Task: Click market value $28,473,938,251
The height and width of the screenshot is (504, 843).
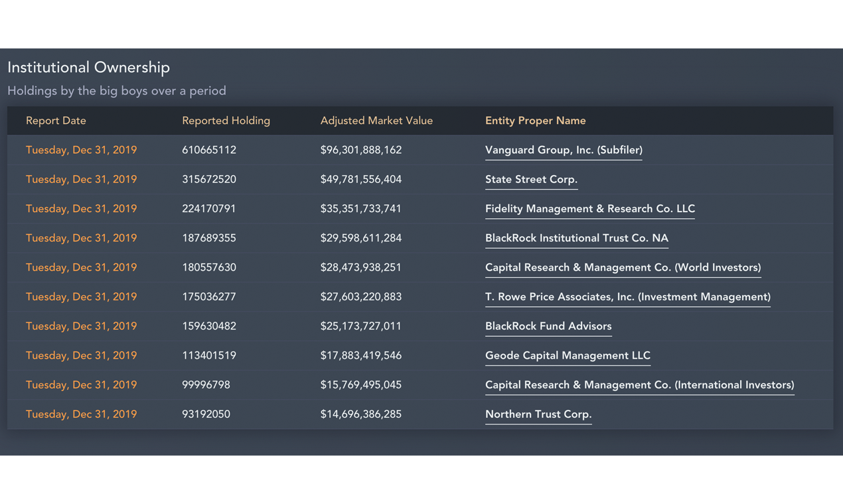Action: [x=361, y=267]
